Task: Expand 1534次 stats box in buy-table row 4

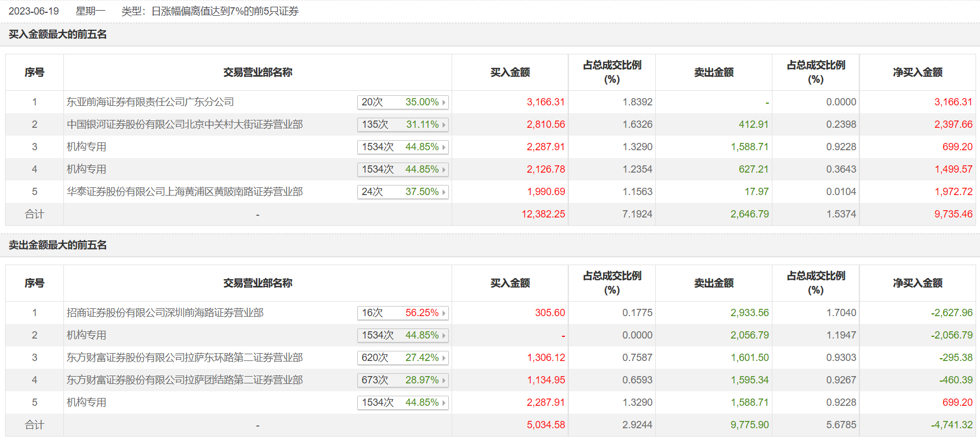Action: pos(402,170)
